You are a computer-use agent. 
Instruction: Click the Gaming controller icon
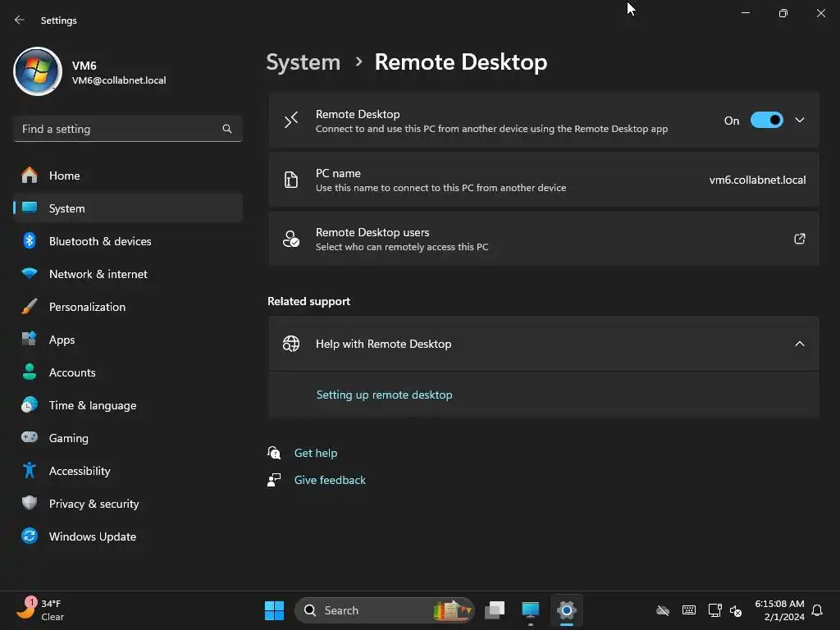(x=30, y=437)
